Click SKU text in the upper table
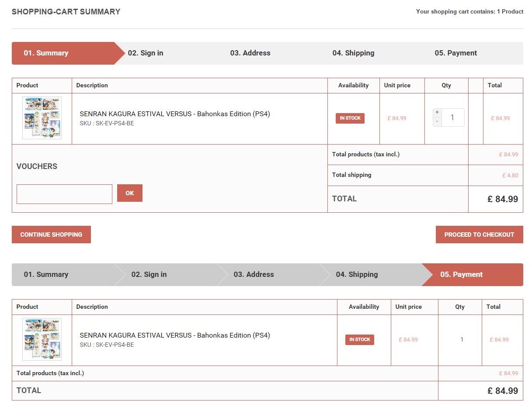Image resolution: width=532 pixels, height=404 pixels. coord(107,124)
